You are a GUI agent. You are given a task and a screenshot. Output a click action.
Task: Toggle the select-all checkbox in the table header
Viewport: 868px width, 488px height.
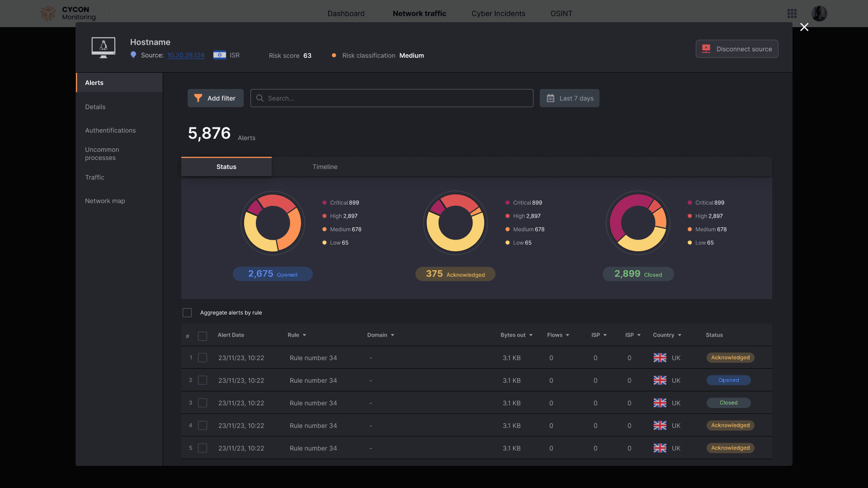(x=203, y=336)
